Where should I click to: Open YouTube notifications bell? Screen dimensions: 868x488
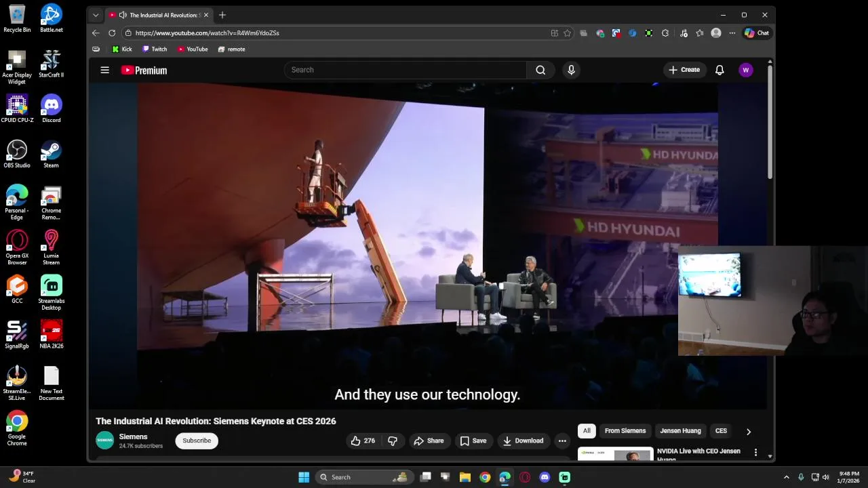coord(719,70)
